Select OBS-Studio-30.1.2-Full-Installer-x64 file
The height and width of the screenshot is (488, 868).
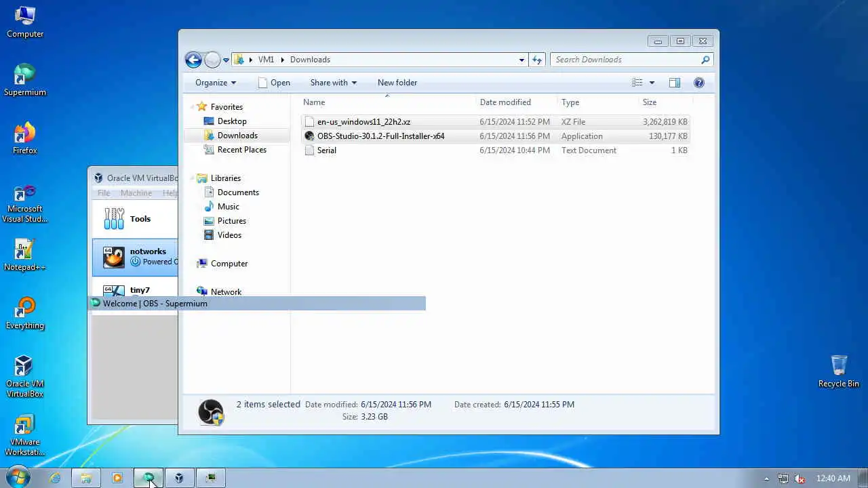click(495, 136)
